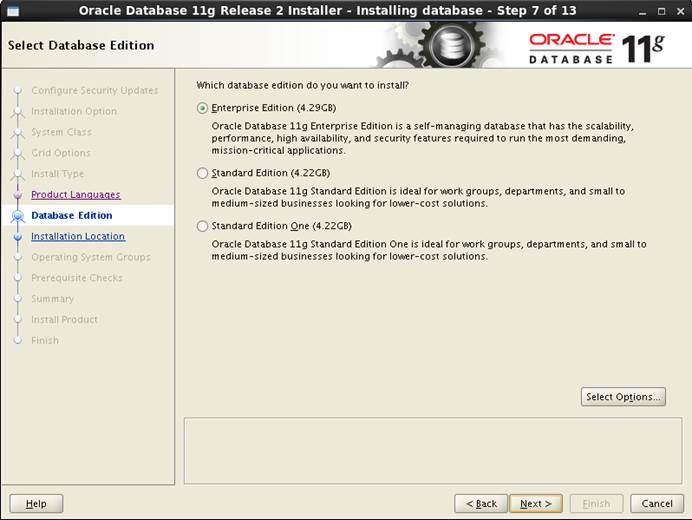Click the Grid Options step label
The height and width of the screenshot is (520, 692).
pyautogui.click(x=61, y=153)
